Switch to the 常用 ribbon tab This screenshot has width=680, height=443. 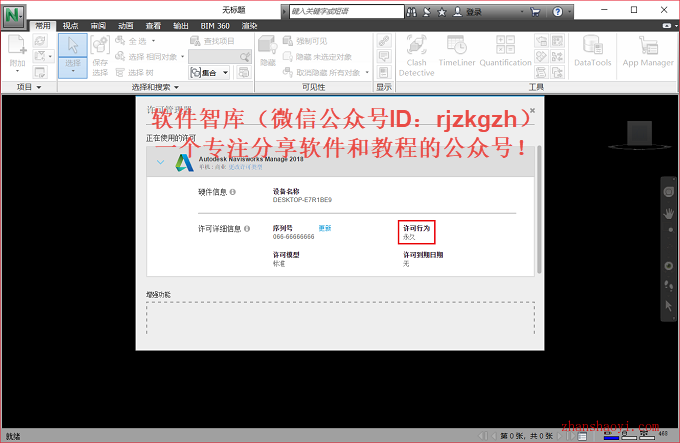42,26
